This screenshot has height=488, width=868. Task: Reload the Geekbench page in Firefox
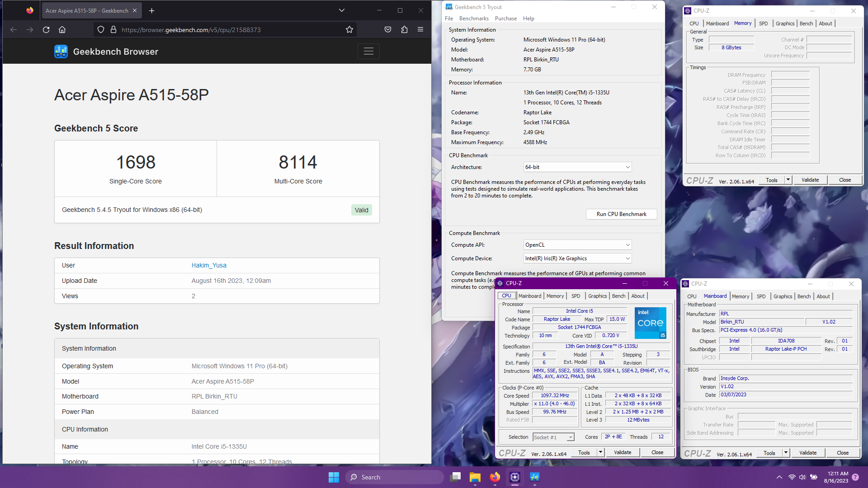(x=46, y=30)
